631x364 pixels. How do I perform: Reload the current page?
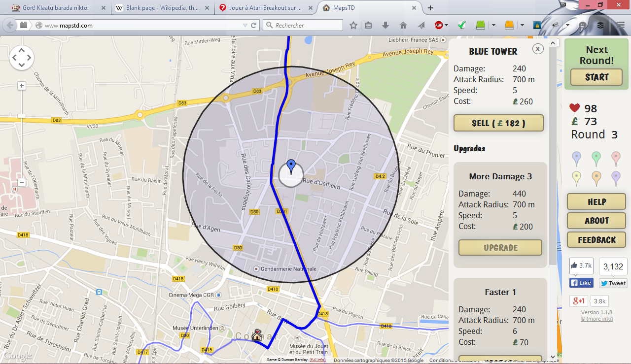point(254,25)
